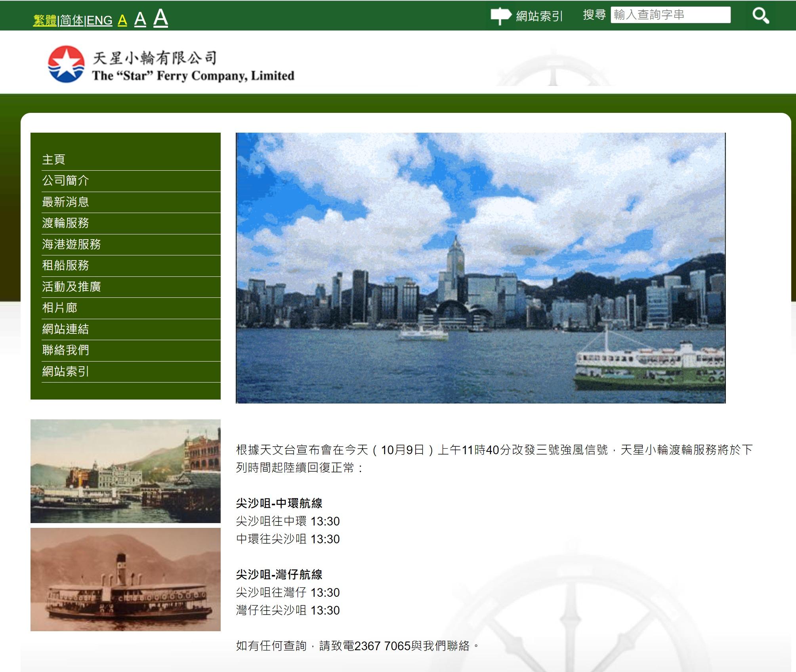Select 海港遊服務 in the sidebar
This screenshot has height=672, width=796.
coord(71,244)
